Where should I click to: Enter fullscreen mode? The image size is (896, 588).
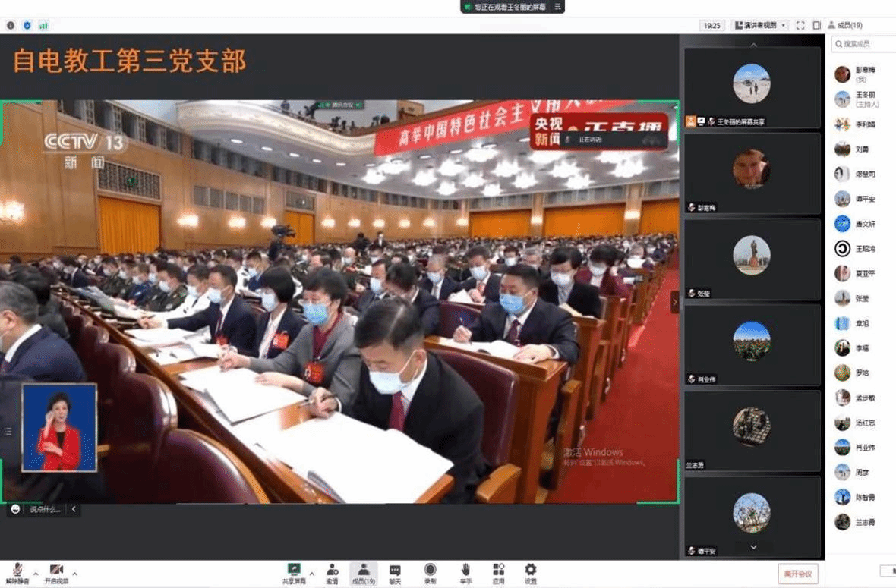click(800, 25)
